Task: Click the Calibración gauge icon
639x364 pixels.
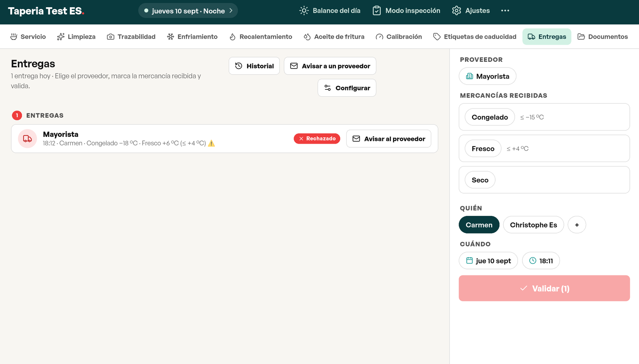Action: (379, 37)
